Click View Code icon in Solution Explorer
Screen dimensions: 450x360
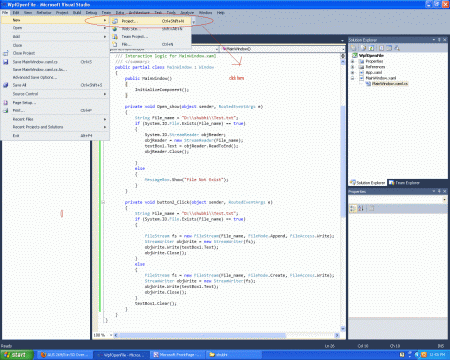point(382,48)
